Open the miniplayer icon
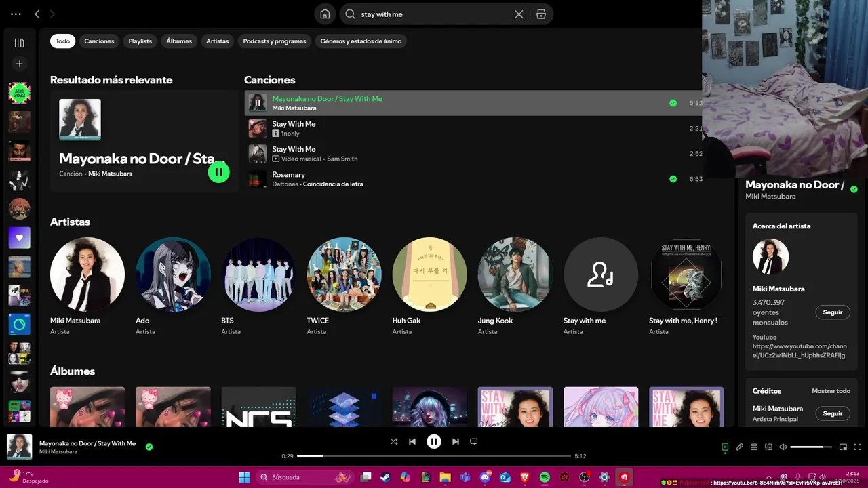Image resolution: width=868 pixels, height=488 pixels. click(x=843, y=447)
